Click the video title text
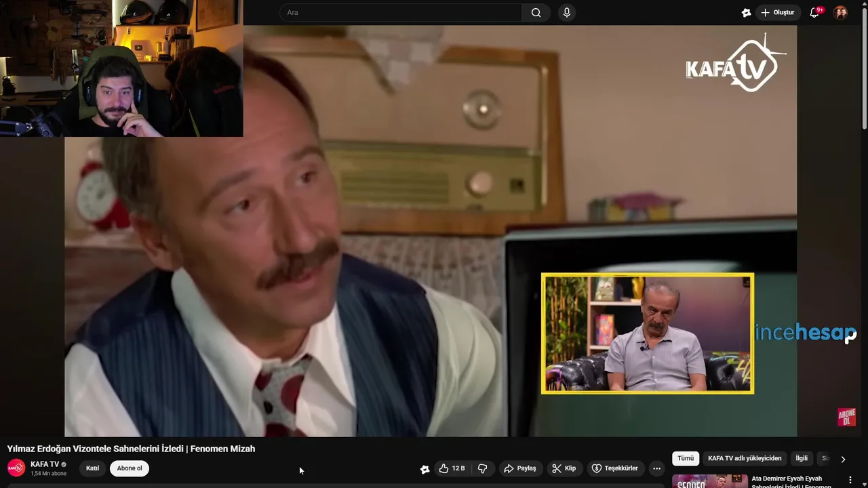The height and width of the screenshot is (488, 868). 131,449
